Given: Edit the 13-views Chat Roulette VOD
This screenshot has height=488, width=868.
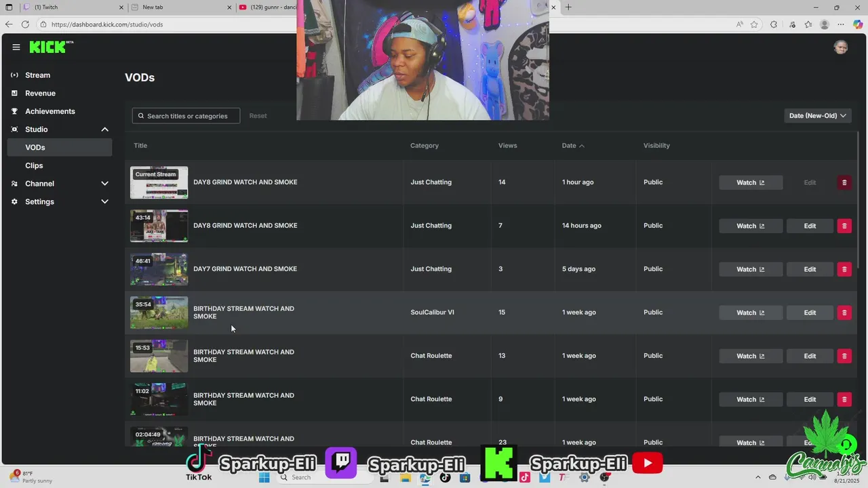Looking at the screenshot, I should [810, 356].
